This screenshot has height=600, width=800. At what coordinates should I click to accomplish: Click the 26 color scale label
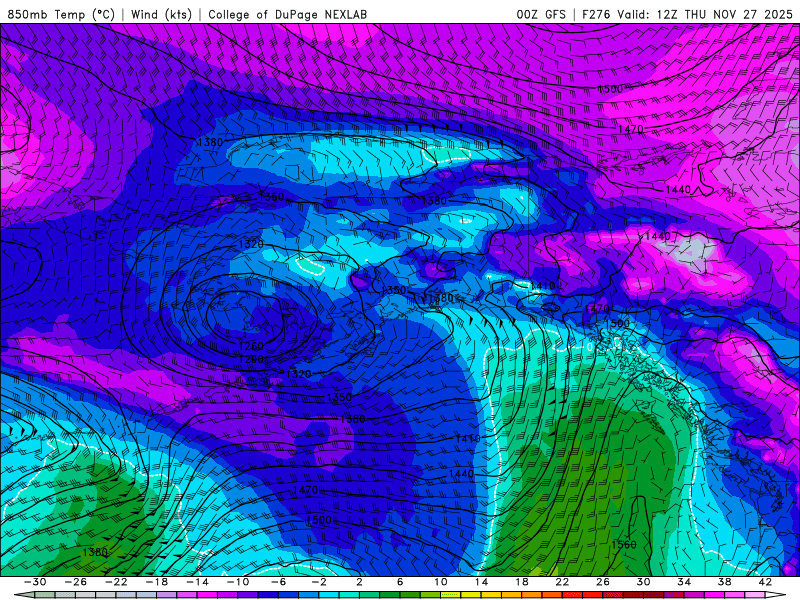(603, 582)
